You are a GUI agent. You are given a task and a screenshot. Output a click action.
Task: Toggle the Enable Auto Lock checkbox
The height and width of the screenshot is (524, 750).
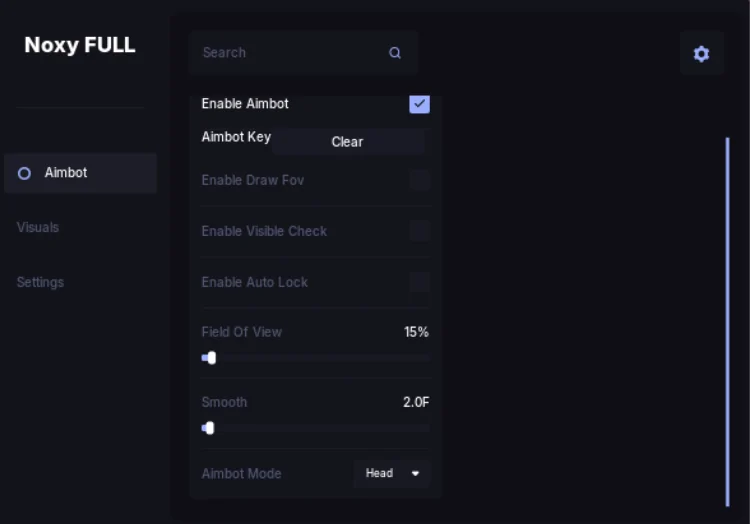point(420,282)
